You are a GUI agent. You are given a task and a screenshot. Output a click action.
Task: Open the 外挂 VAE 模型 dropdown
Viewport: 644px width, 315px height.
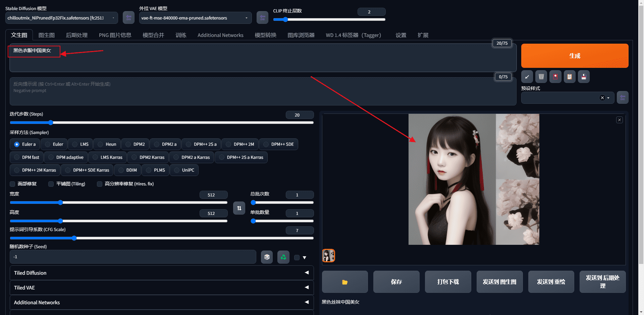(x=195, y=18)
